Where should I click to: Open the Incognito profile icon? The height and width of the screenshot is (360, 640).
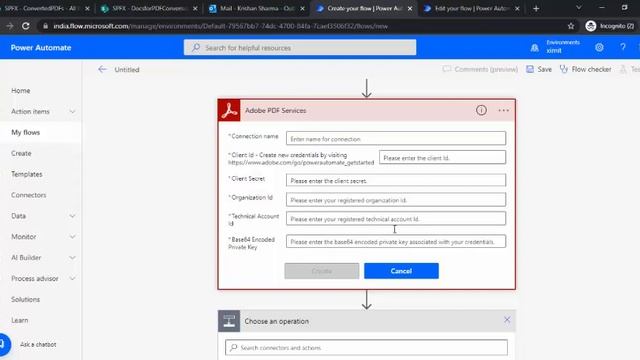(x=591, y=26)
